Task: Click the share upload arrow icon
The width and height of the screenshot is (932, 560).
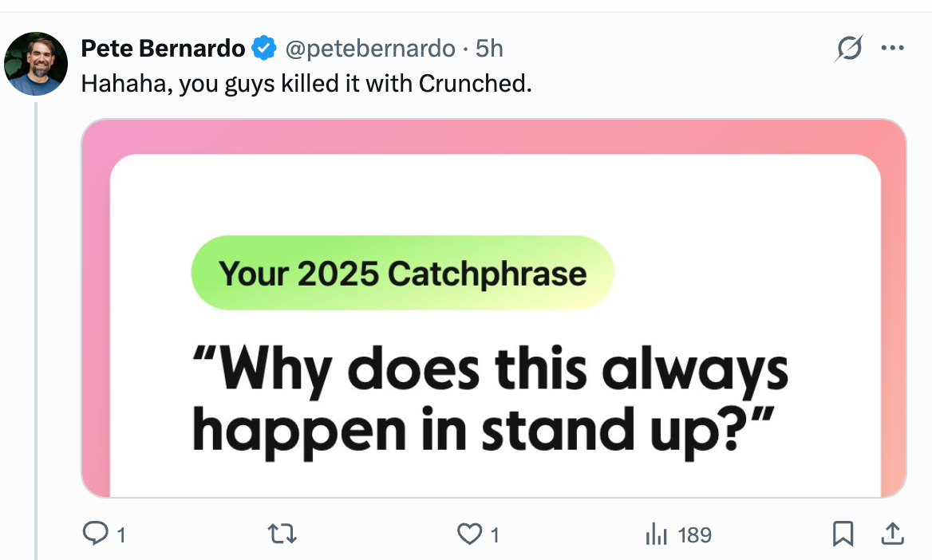Action: point(892,532)
